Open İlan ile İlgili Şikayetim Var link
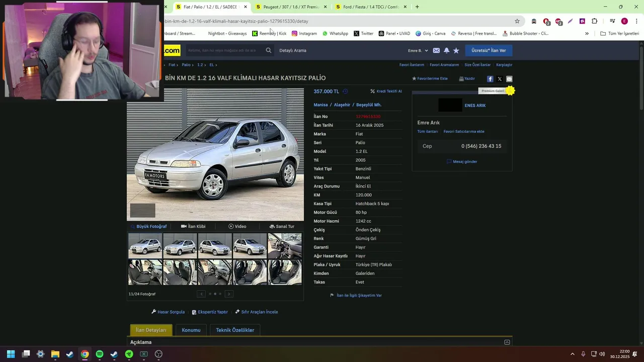644x362 pixels. pyautogui.click(x=356, y=295)
